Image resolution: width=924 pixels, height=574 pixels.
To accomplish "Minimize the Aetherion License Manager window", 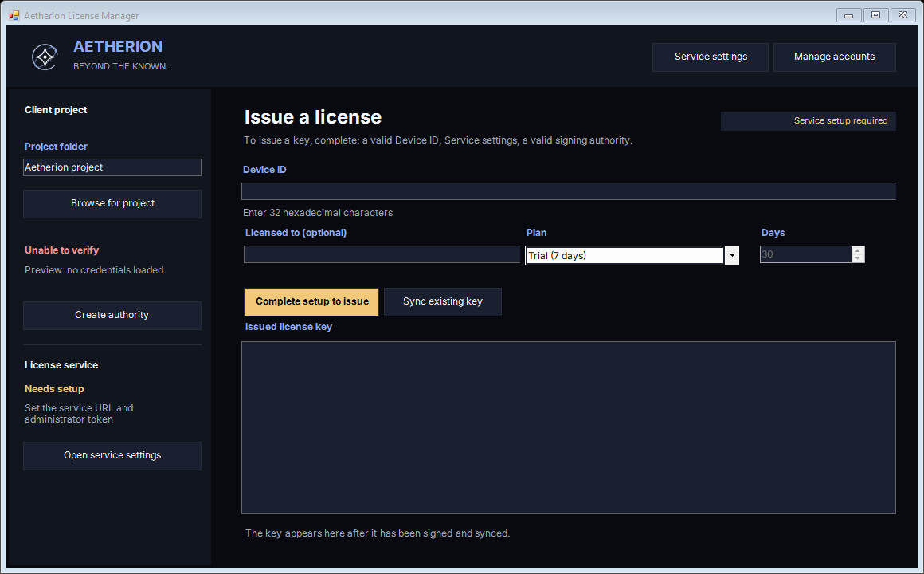I will click(x=848, y=15).
